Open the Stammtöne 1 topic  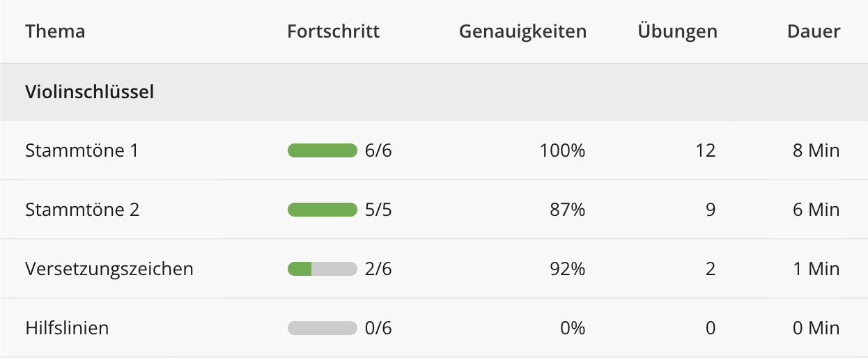pos(82,150)
